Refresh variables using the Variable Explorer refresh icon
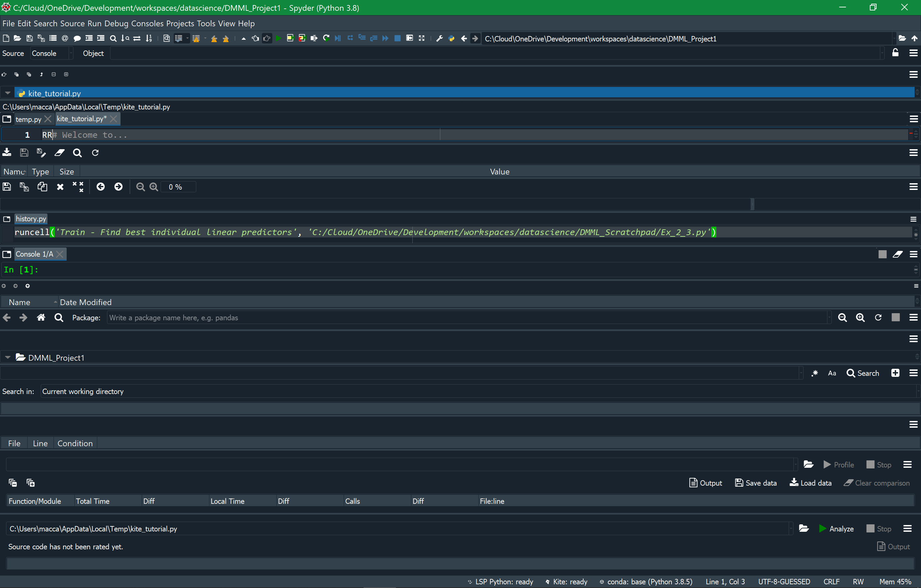The height and width of the screenshot is (588, 921). click(95, 152)
